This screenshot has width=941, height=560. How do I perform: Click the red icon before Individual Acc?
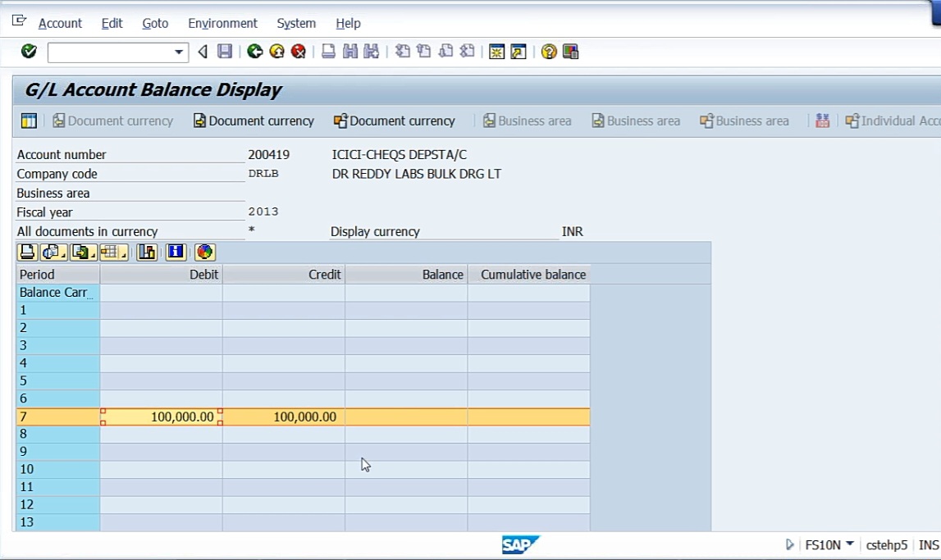pos(822,121)
